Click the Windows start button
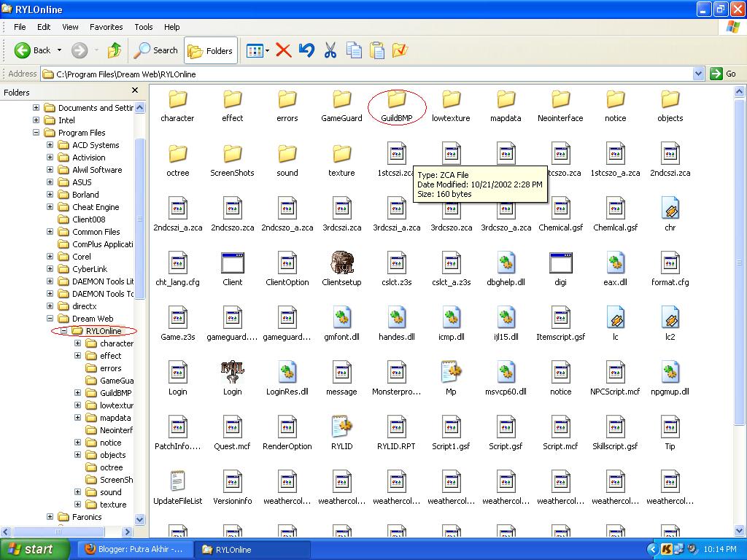The width and height of the screenshot is (747, 560). coord(35,549)
